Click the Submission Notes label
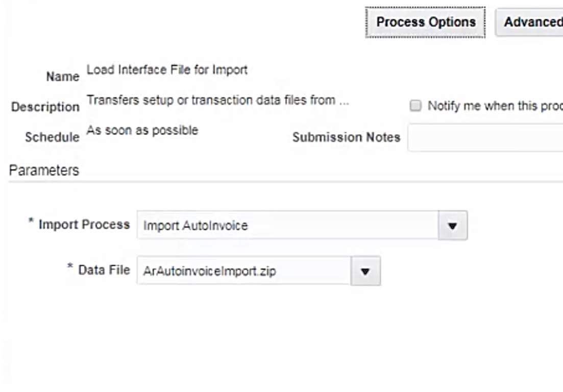 point(346,137)
